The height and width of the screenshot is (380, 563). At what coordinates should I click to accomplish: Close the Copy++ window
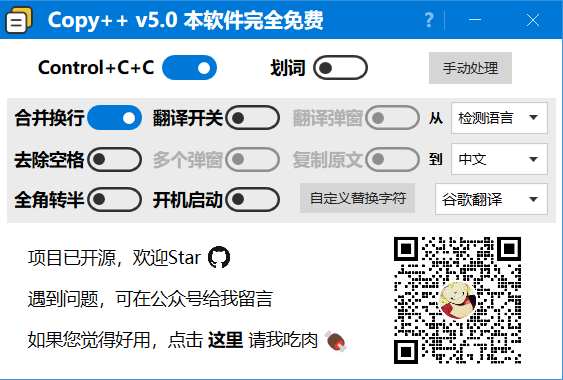coord(533,20)
